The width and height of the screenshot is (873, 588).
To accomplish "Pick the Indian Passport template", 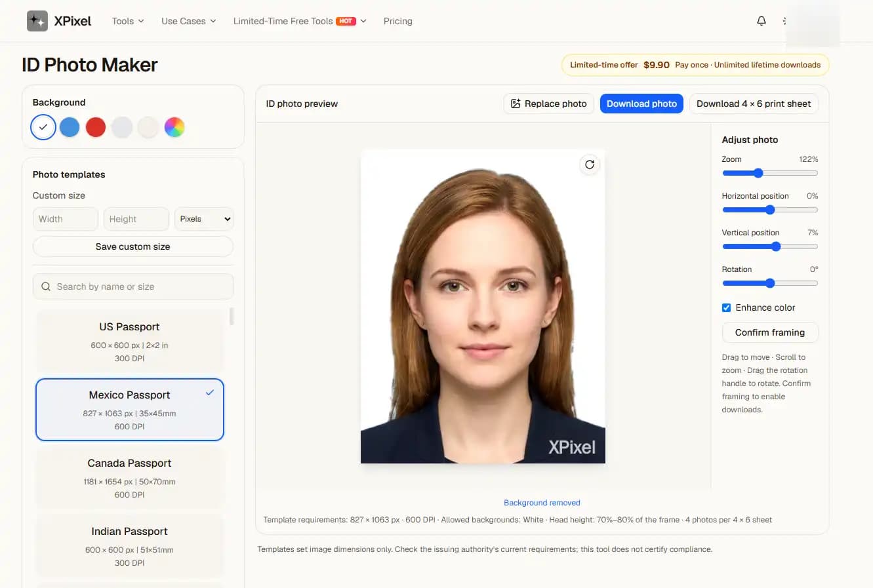I will point(130,546).
